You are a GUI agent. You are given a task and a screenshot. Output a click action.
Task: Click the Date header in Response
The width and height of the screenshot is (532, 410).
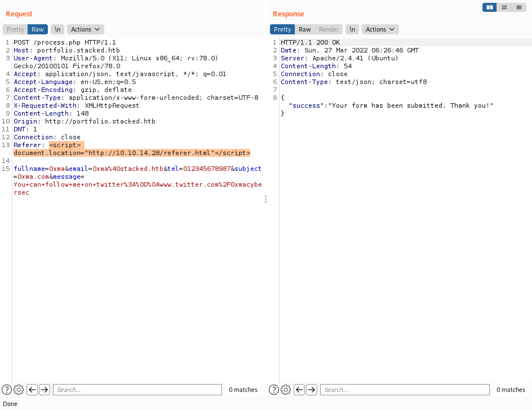click(x=350, y=50)
